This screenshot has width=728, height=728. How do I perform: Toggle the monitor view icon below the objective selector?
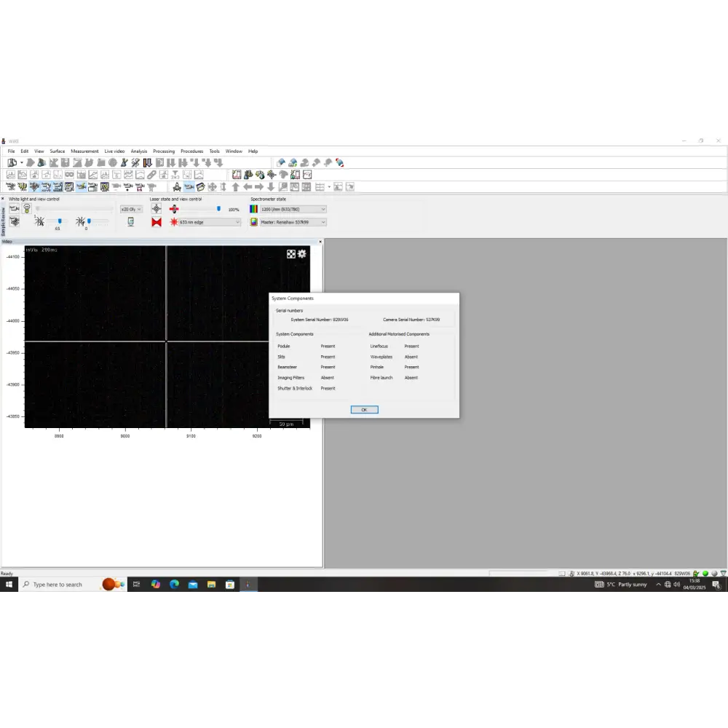(x=129, y=223)
